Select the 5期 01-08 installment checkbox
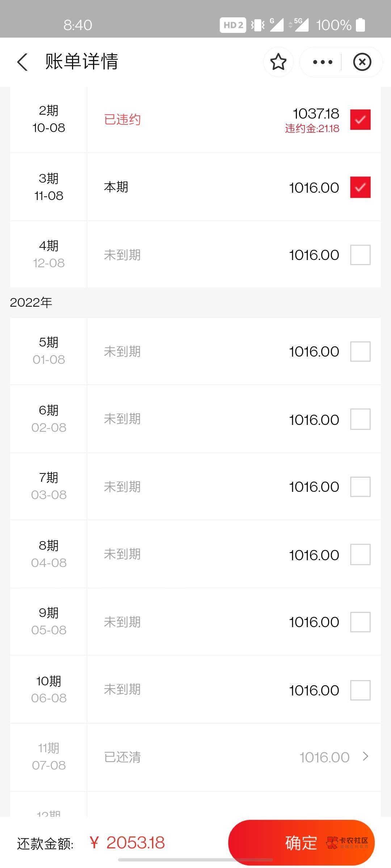This screenshot has height=868, width=391. point(360,352)
